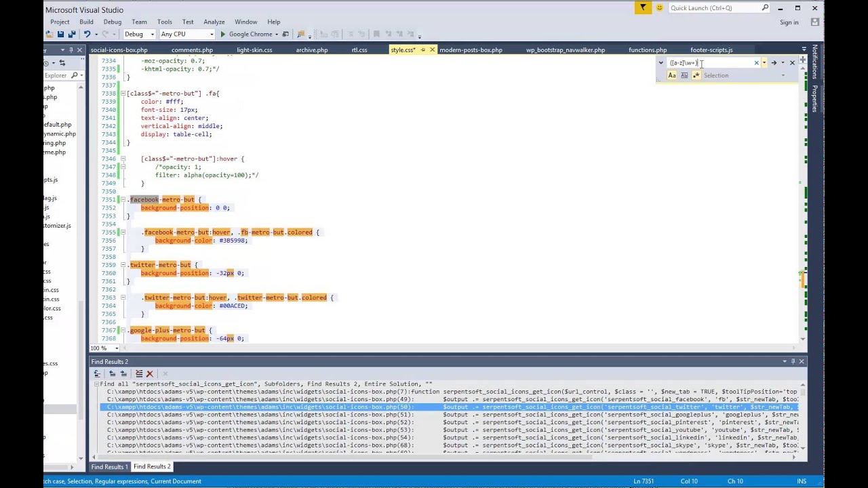This screenshot has height=488, width=868.
Task: Click the Quick Launch search magnifier
Action: click(x=765, y=8)
